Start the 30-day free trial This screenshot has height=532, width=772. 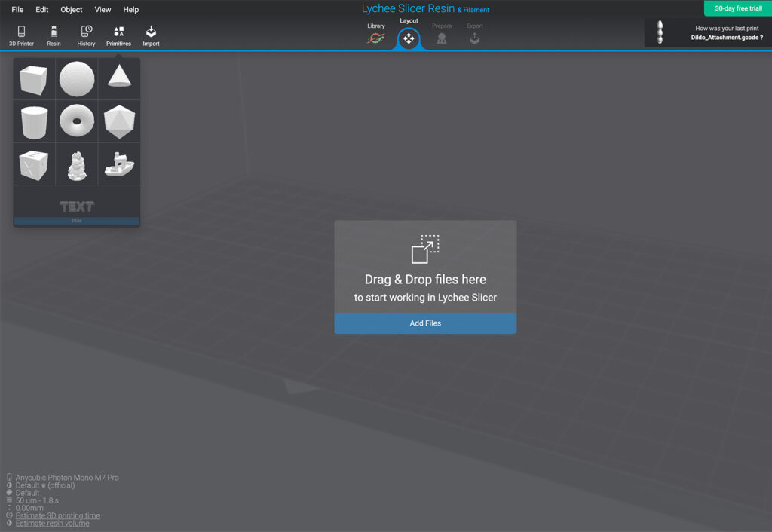click(737, 8)
